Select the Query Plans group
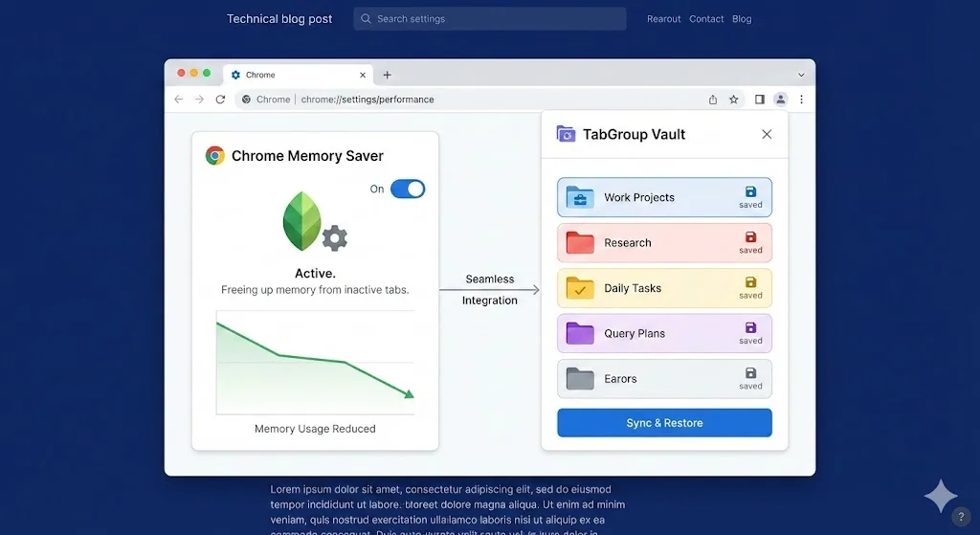 (x=664, y=334)
